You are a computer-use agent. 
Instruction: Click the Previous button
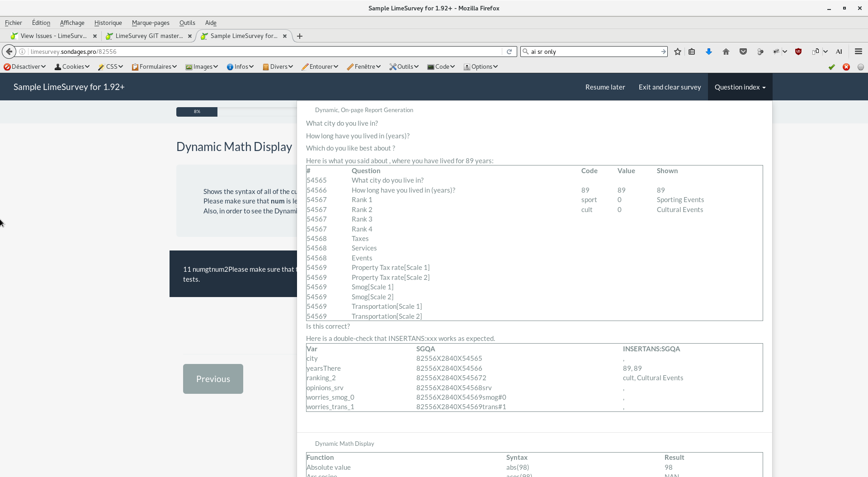point(213,379)
